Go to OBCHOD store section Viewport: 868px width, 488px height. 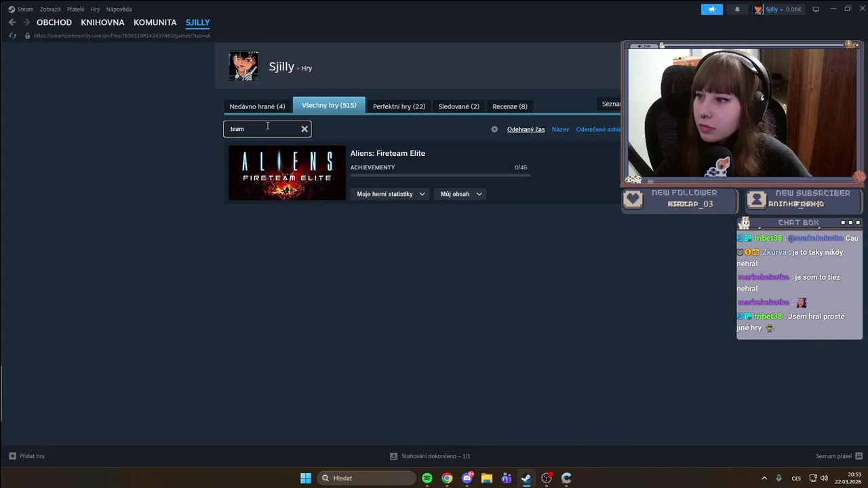(54, 22)
